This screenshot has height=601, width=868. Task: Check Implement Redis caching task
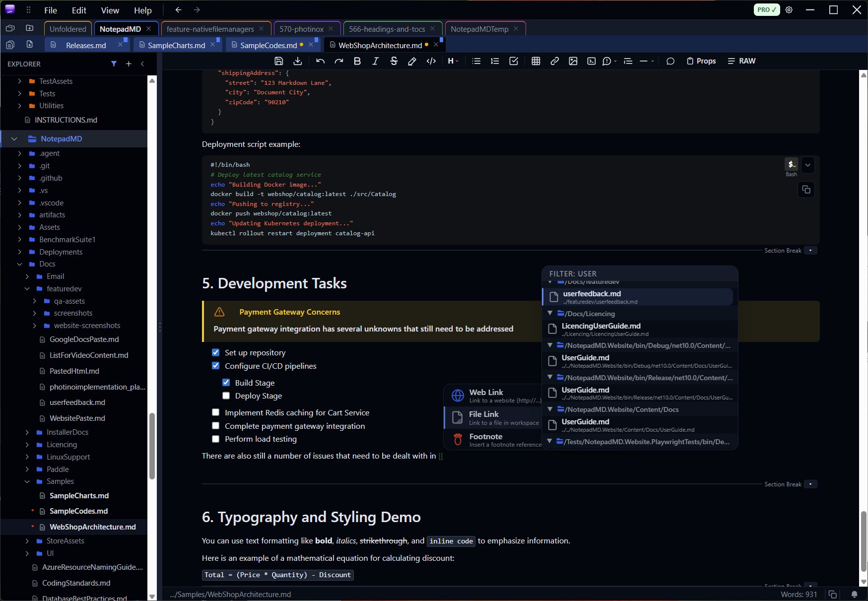(x=215, y=412)
